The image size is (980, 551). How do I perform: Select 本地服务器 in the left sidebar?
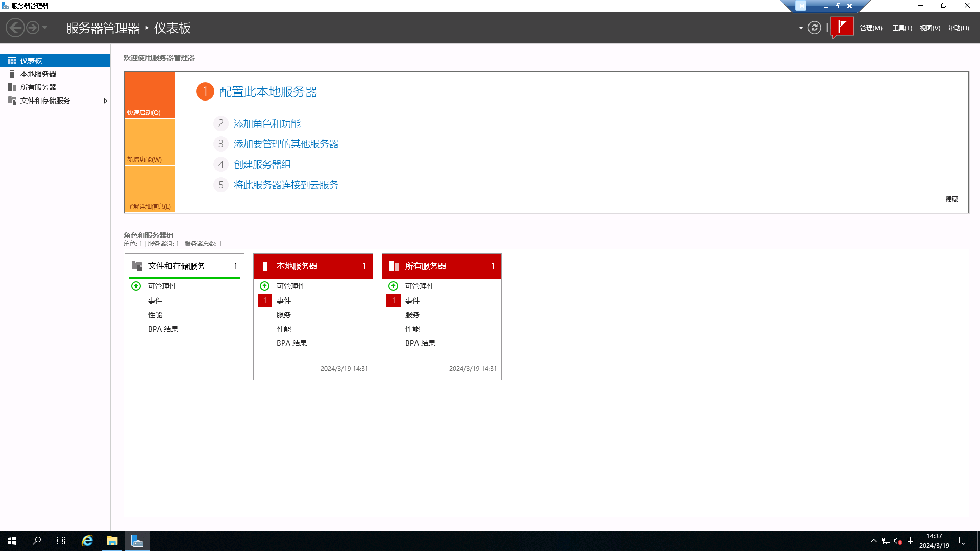38,73
